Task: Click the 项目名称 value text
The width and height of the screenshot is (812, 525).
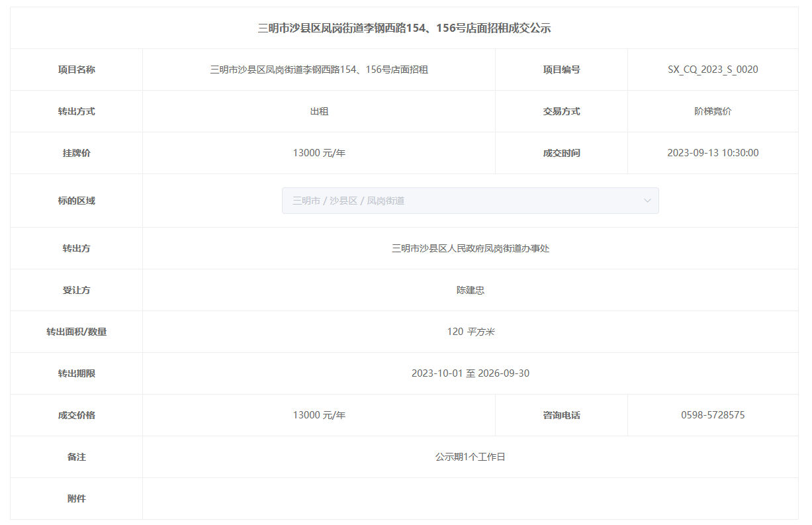Action: [x=319, y=70]
